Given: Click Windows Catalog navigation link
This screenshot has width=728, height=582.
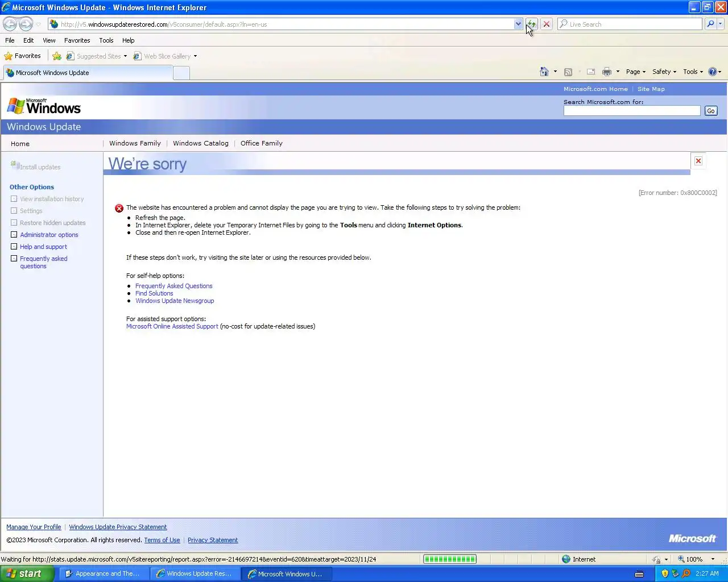Looking at the screenshot, I should click(x=200, y=143).
